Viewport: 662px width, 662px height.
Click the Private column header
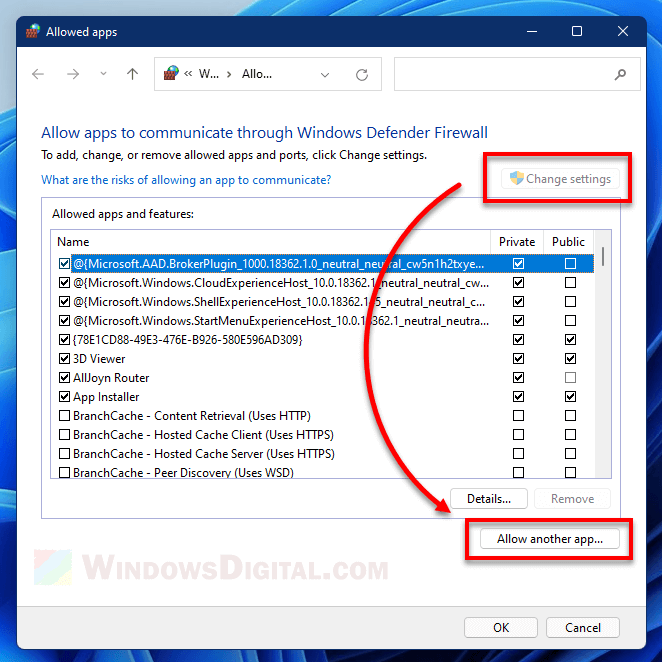517,242
